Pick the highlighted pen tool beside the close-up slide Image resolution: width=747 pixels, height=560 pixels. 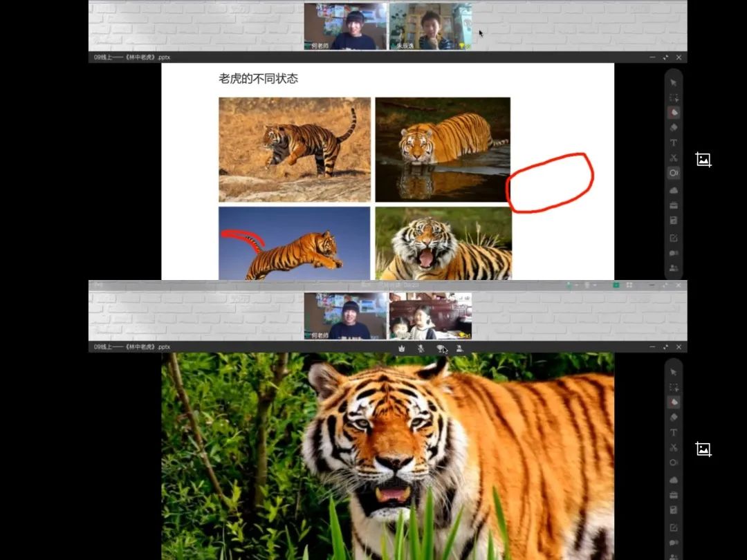[674, 402]
